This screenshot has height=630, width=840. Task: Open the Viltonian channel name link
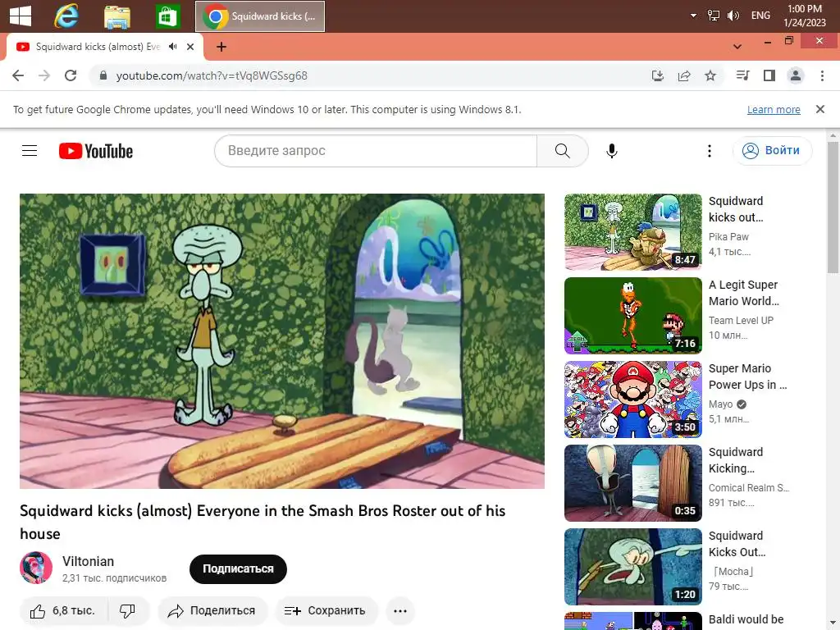pyautogui.click(x=88, y=561)
